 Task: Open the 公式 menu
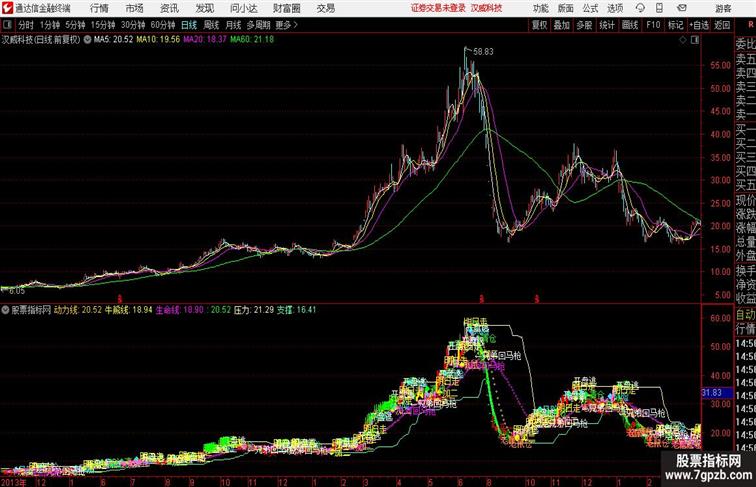coord(590,8)
